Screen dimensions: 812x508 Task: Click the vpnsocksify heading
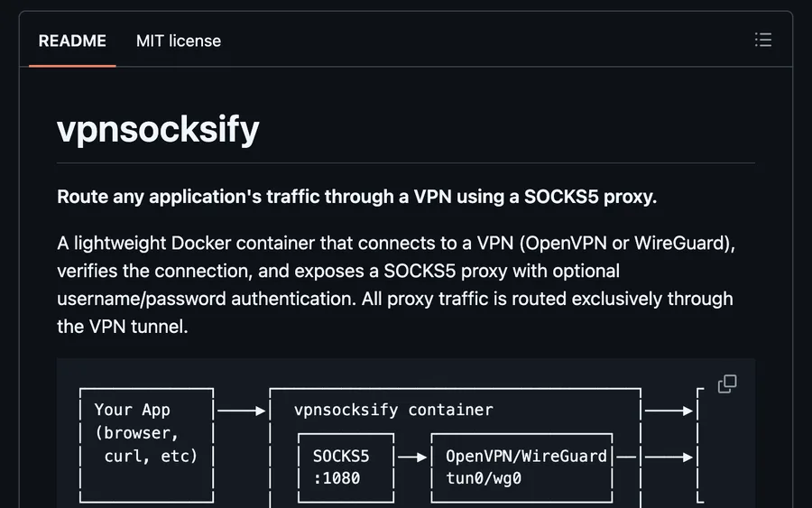tap(158, 129)
